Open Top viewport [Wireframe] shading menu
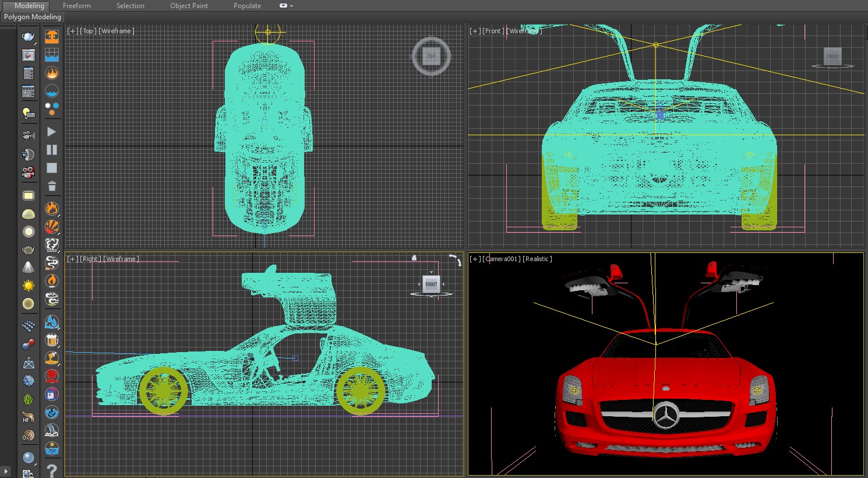 117,31
